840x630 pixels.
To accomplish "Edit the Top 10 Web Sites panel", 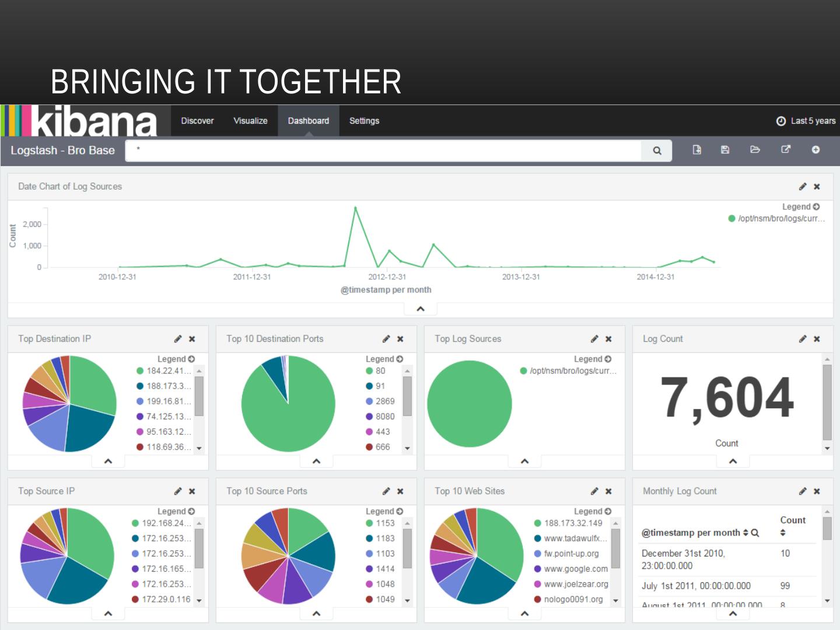I will 594,491.
